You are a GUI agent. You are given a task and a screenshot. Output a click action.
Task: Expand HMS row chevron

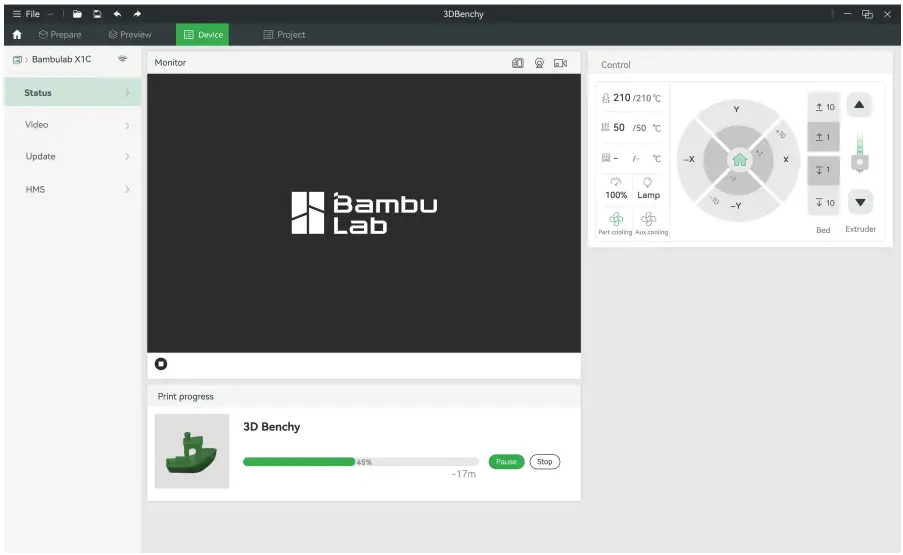point(127,189)
